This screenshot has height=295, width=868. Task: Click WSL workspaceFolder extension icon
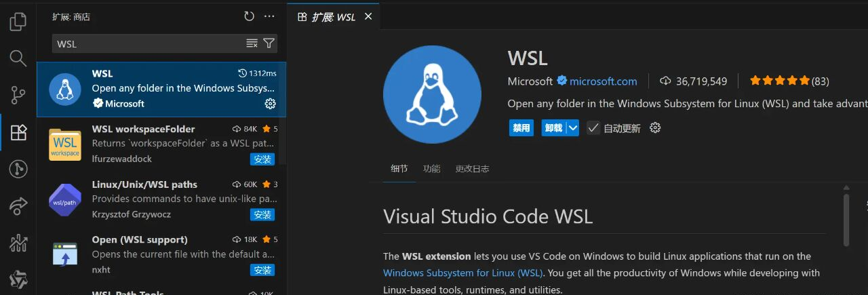click(65, 144)
